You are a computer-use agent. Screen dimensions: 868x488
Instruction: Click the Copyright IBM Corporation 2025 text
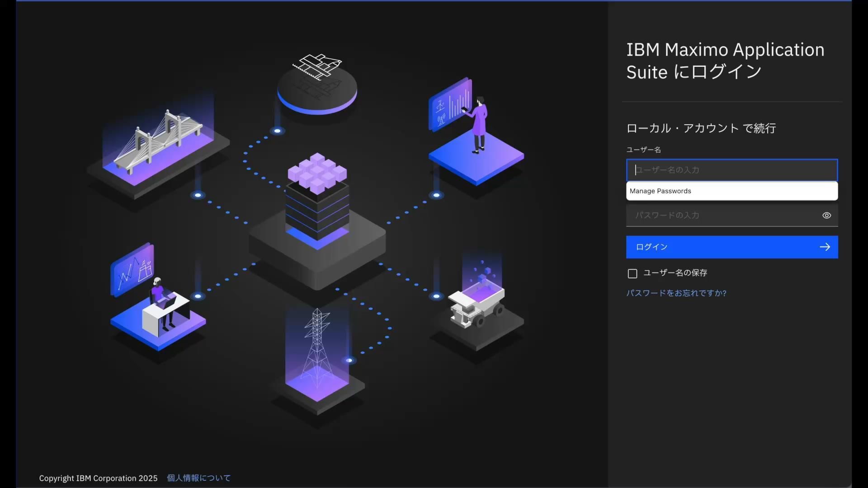click(x=98, y=478)
